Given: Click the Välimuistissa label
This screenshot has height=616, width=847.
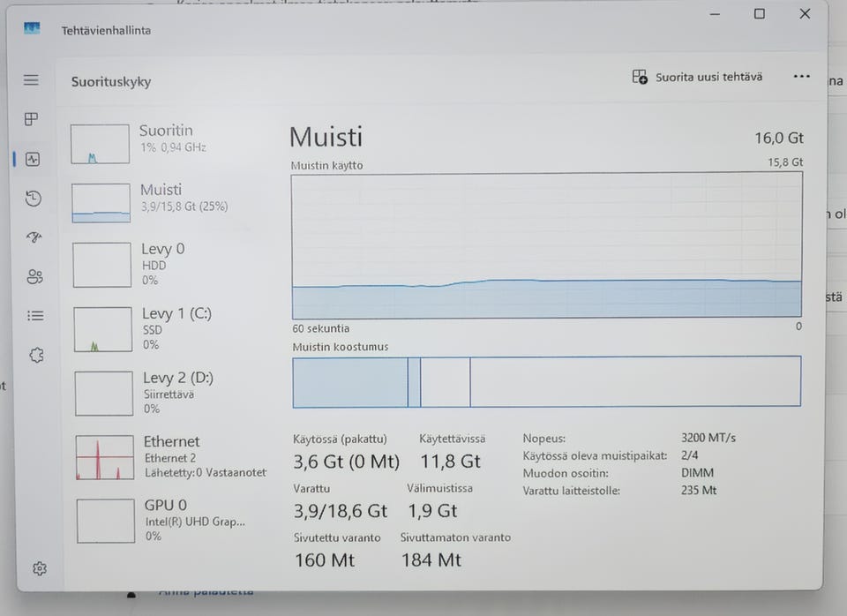Looking at the screenshot, I should coord(439,488).
